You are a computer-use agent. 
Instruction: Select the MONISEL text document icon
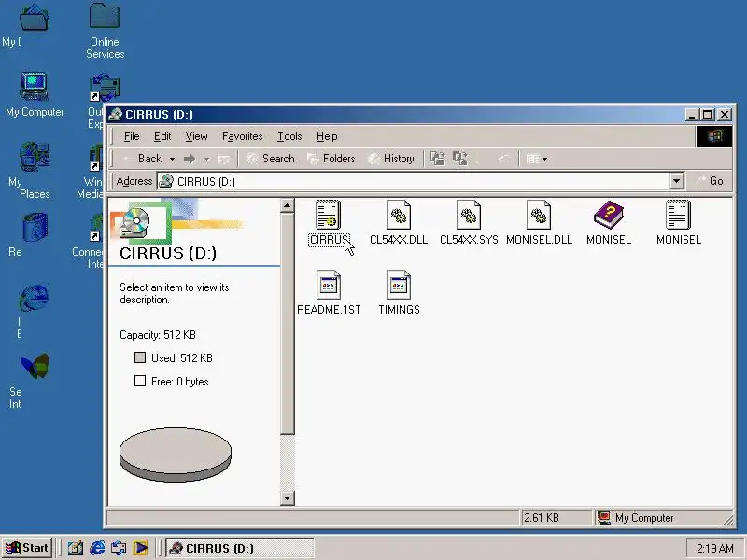pyautogui.click(x=679, y=215)
